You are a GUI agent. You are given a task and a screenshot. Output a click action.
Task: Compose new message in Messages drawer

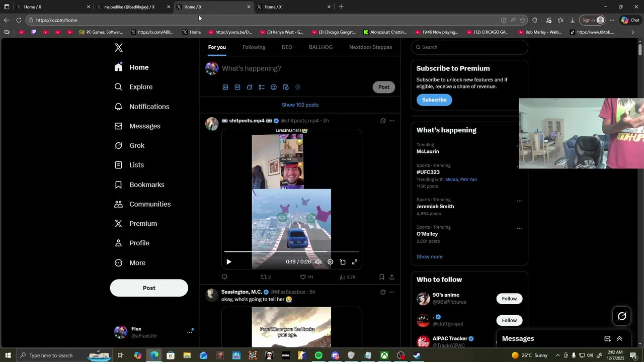pyautogui.click(x=607, y=339)
